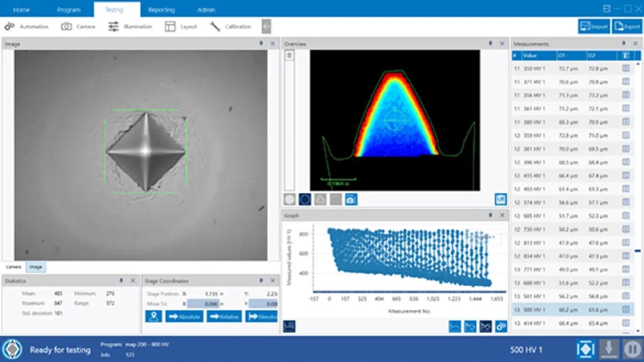
Task: Pin the Statistics panel
Action: [x=120, y=280]
